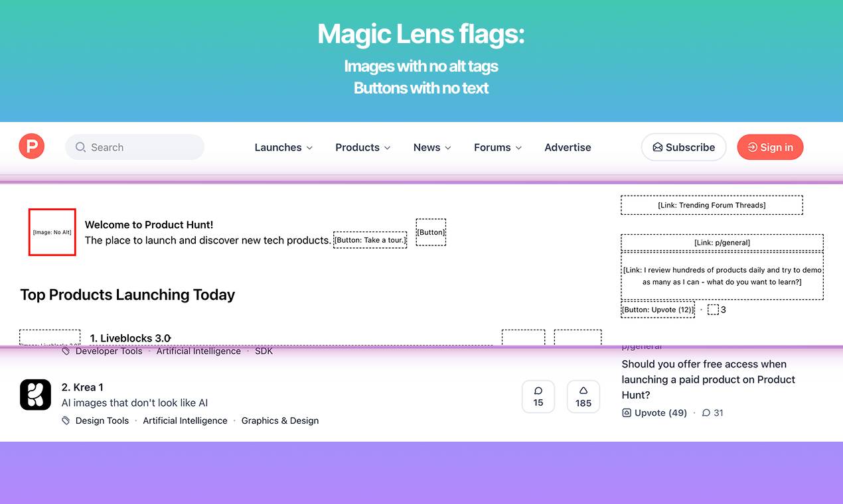This screenshot has height=504, width=843.
Task: Open the Krea 1 product logo
Action: [x=35, y=395]
